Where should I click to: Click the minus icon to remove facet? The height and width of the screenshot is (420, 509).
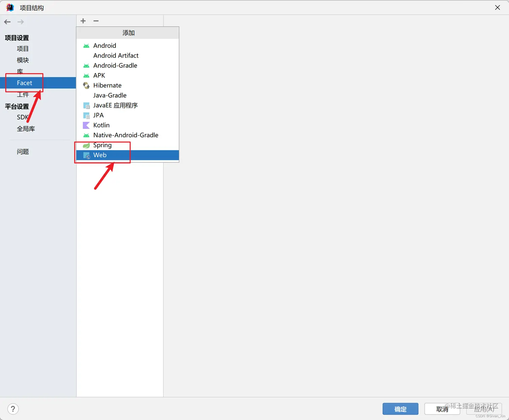[x=96, y=21]
